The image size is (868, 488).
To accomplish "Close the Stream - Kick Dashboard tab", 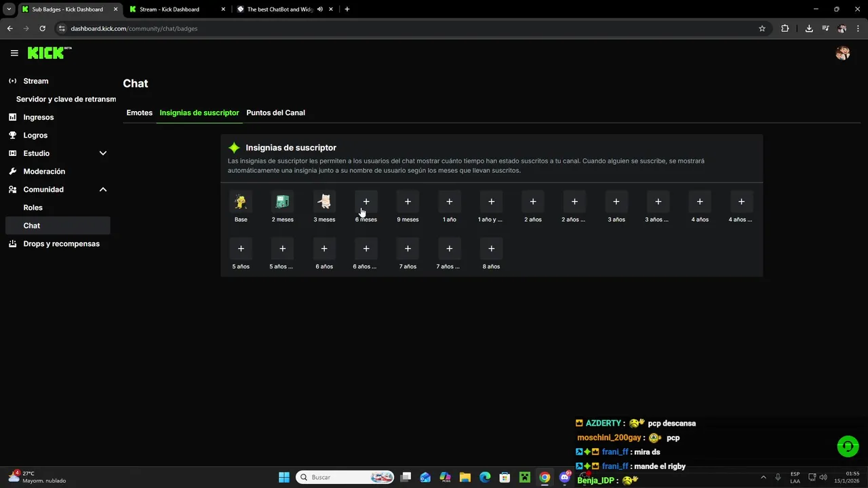I will 223,9.
